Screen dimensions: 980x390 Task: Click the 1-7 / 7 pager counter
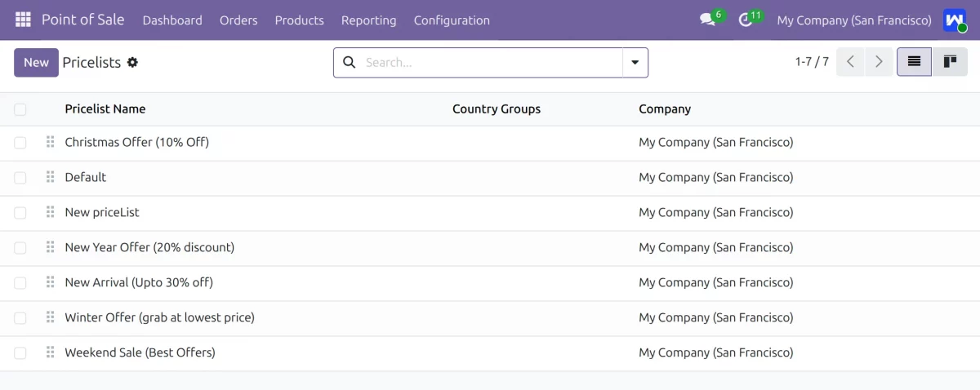[x=812, y=61]
